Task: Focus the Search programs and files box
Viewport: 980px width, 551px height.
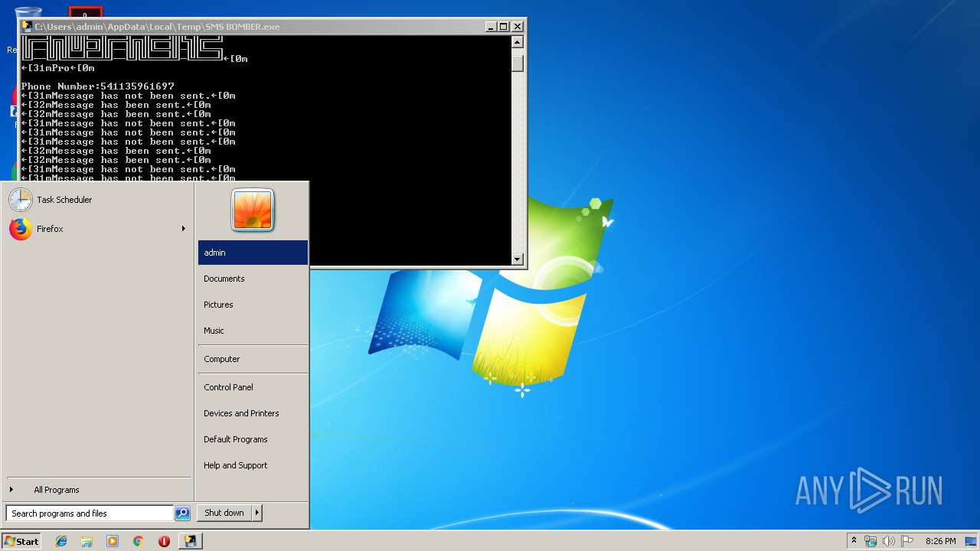Action: click(90, 514)
